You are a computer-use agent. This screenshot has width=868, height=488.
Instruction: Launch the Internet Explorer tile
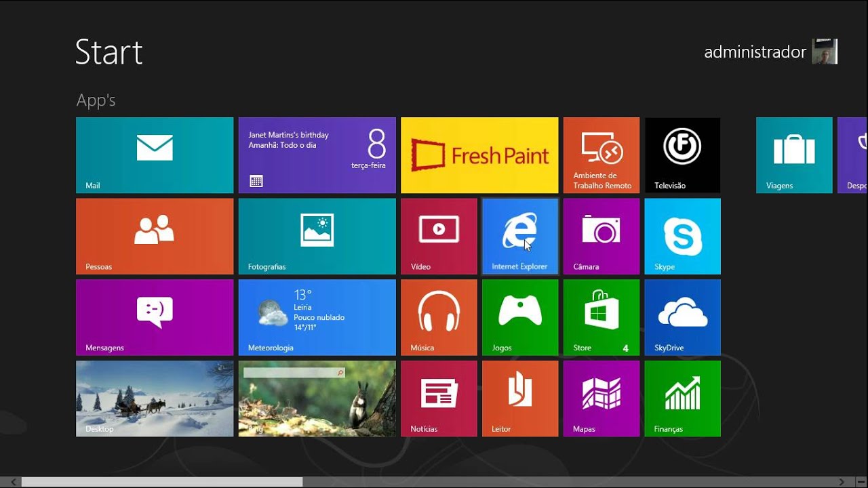520,237
